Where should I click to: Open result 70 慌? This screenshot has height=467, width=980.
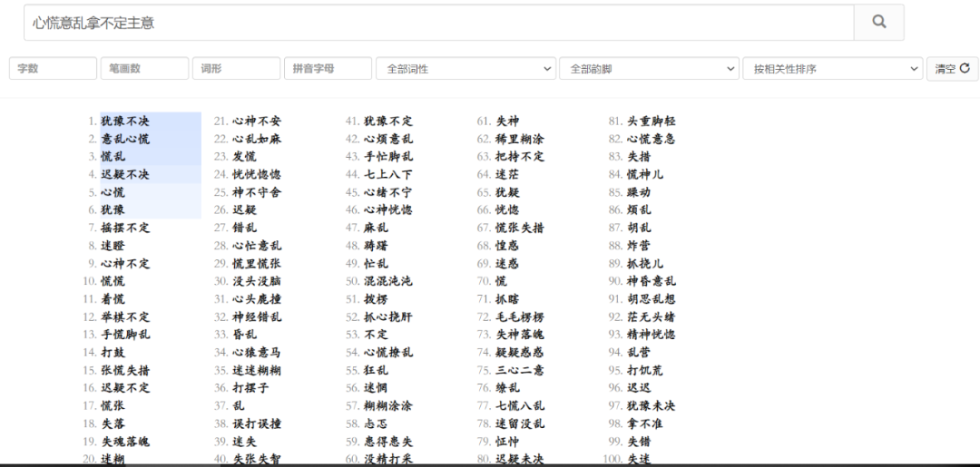point(502,281)
